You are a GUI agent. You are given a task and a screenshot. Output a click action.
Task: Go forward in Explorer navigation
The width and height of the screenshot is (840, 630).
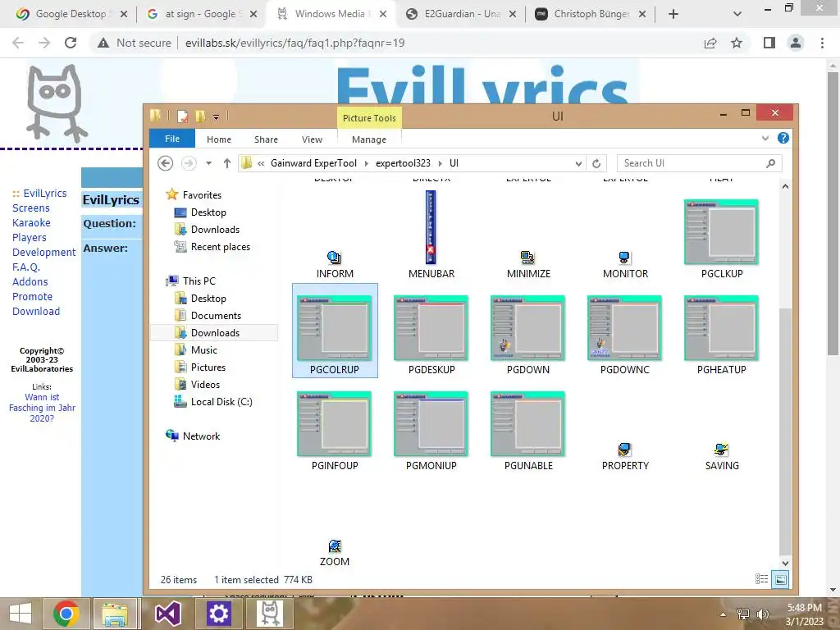[189, 163]
